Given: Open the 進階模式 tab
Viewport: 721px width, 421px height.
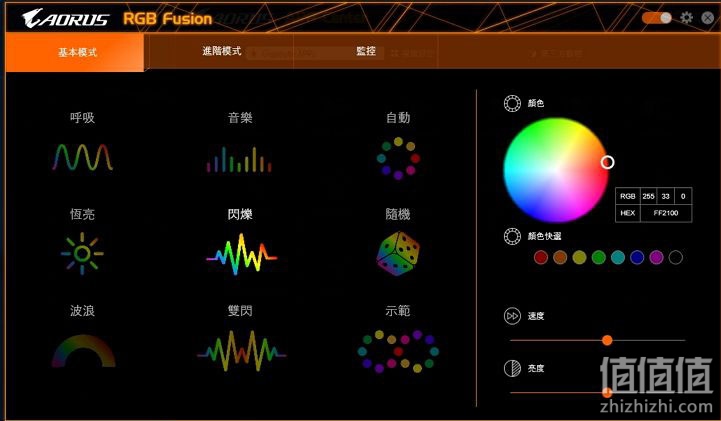Looking at the screenshot, I should point(222,51).
